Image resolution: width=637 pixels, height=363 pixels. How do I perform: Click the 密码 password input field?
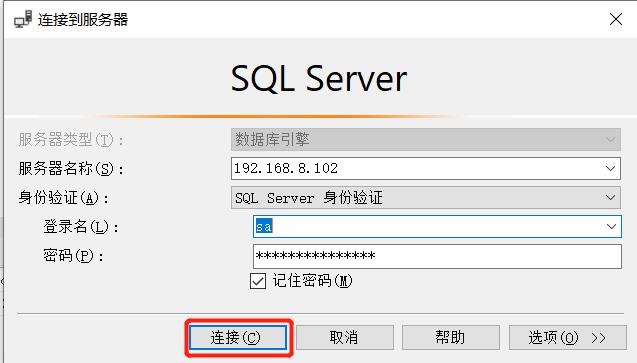pos(437,256)
